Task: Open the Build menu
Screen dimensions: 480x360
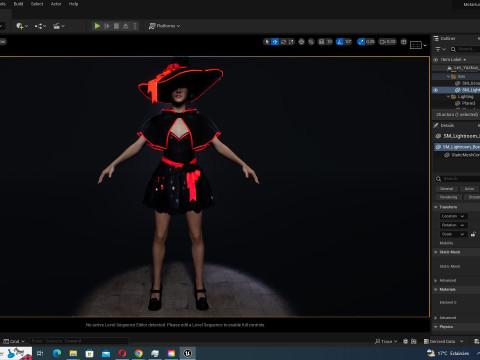Action: coord(18,4)
